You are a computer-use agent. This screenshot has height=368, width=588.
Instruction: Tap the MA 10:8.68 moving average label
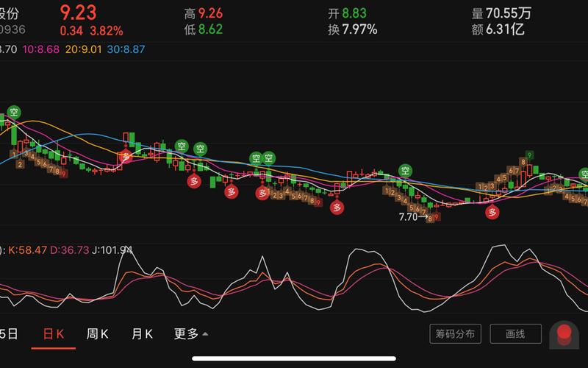(41, 49)
